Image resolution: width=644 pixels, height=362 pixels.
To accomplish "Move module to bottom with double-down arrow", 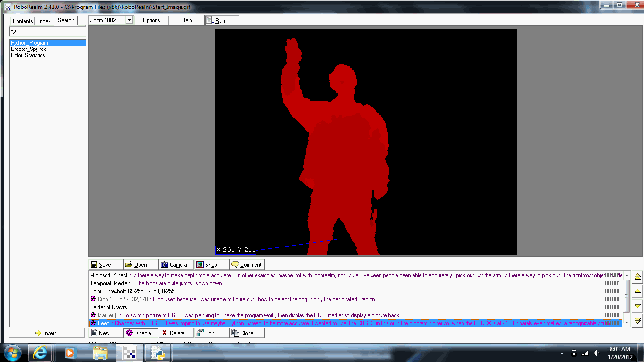I will [637, 321].
